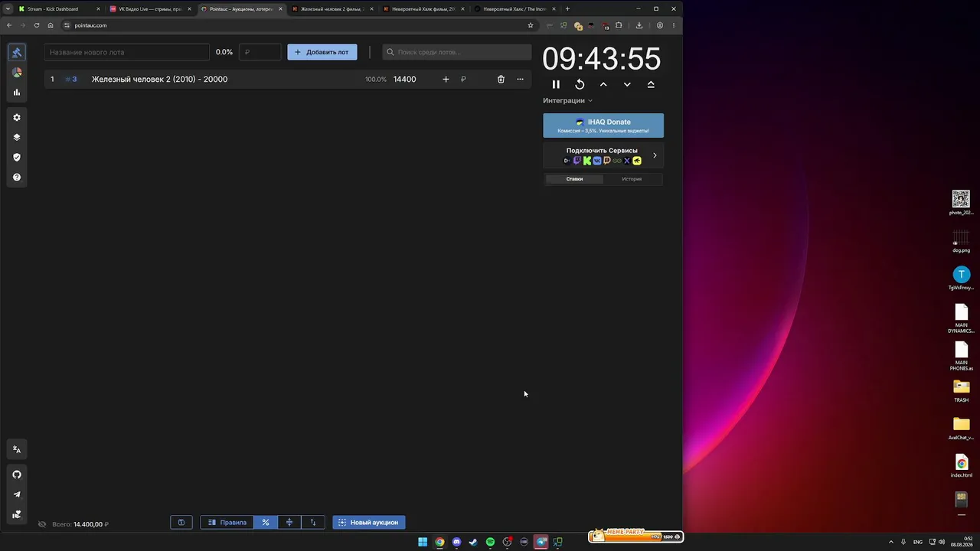Increase timer with the up chevron
The height and width of the screenshot is (551, 980).
603,85
